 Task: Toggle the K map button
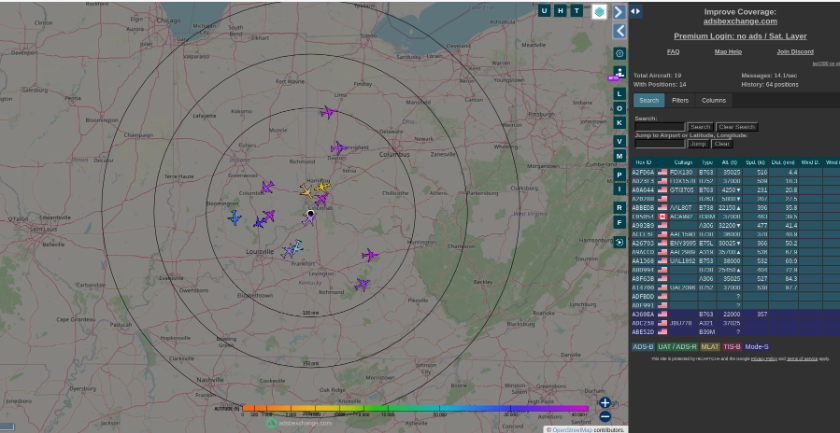(619, 123)
